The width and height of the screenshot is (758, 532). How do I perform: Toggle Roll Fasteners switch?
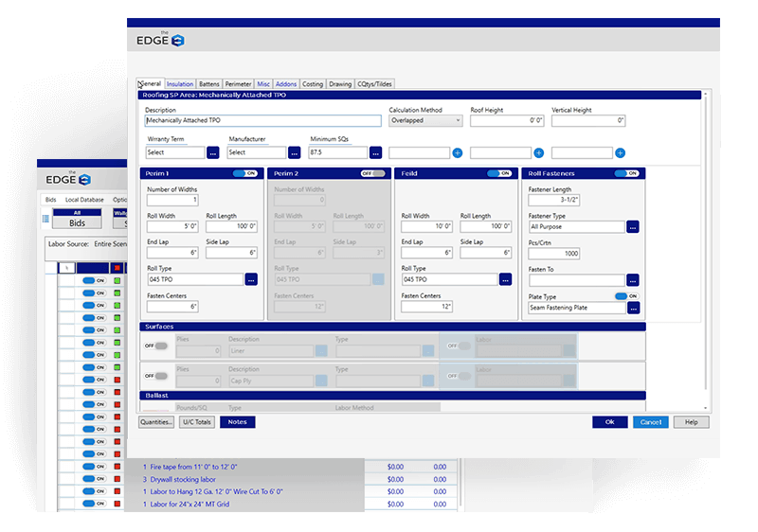click(x=626, y=173)
